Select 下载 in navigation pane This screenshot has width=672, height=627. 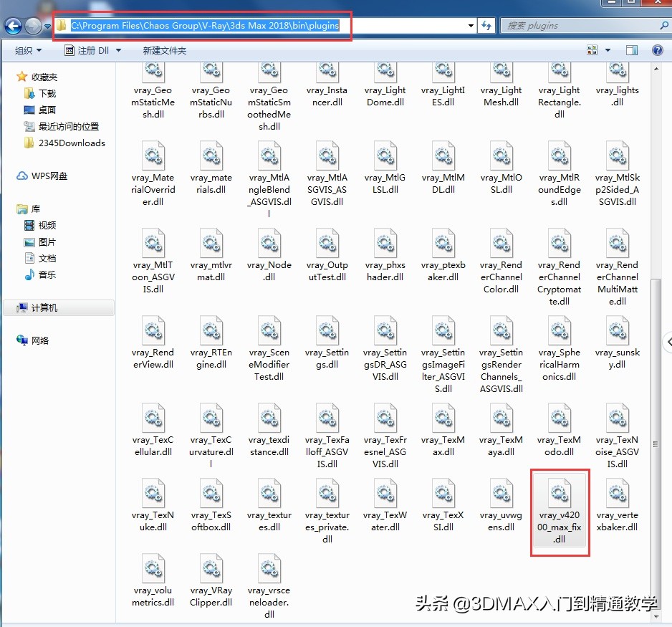40,93
